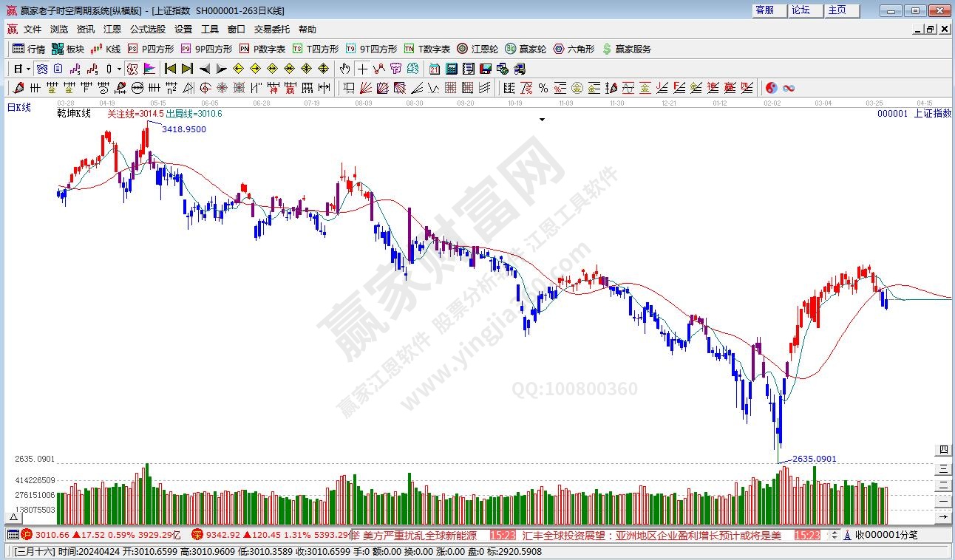Click the 论坛 forum button
This screenshot has width=955, height=560.
801,10
